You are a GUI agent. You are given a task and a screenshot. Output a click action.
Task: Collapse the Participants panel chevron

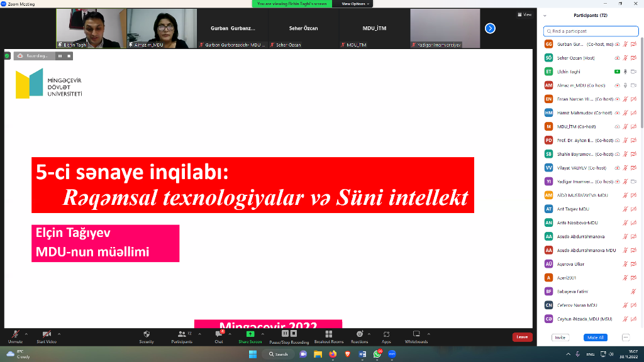(x=545, y=15)
